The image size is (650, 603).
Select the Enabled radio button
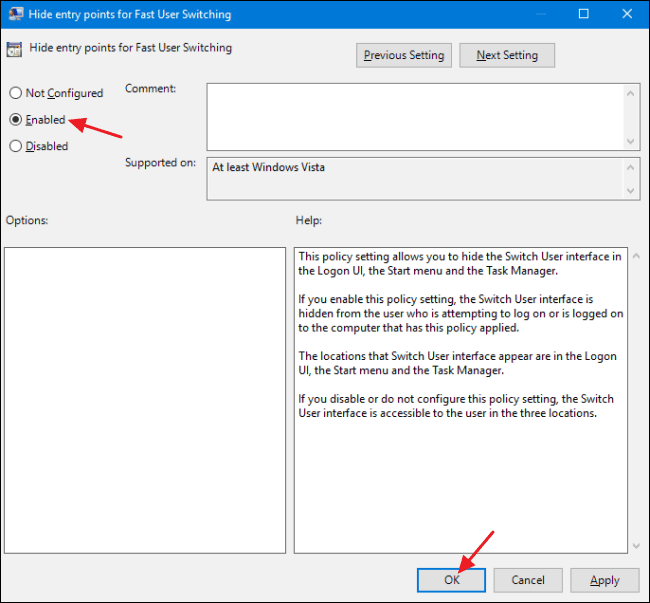(16, 120)
